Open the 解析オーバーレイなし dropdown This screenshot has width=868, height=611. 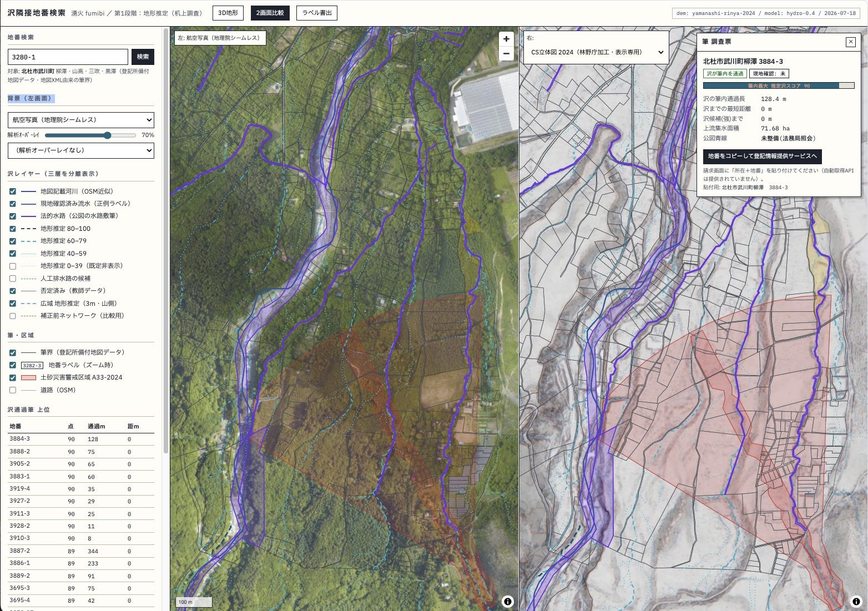tap(81, 150)
